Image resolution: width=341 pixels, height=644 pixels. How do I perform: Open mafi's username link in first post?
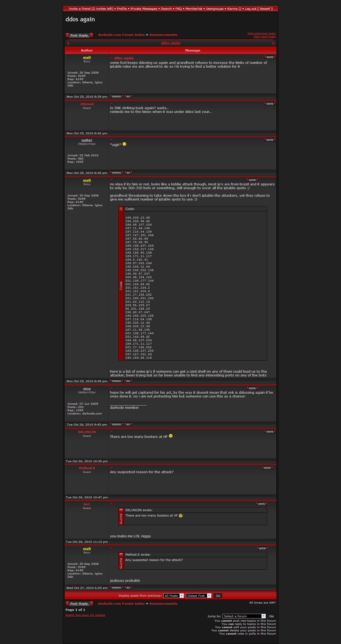click(87, 57)
